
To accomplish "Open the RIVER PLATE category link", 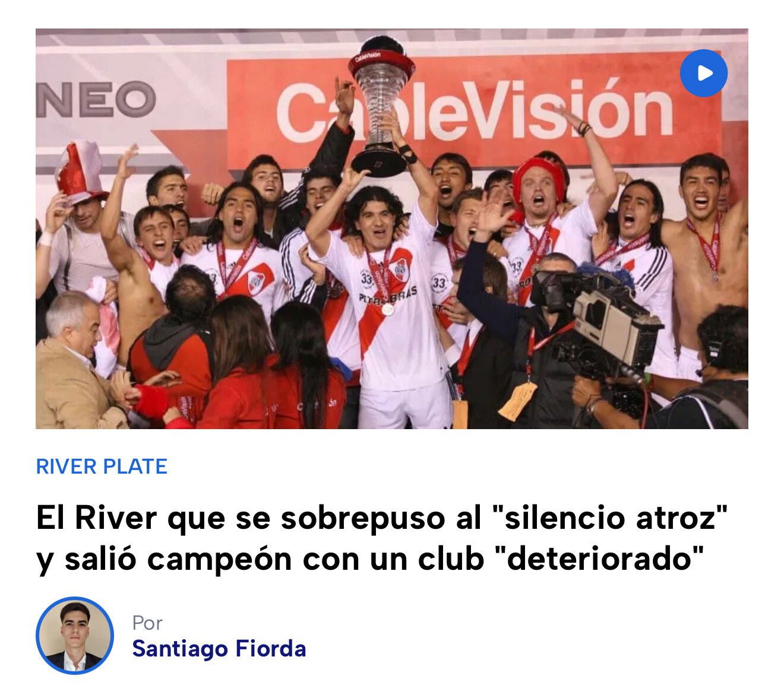I will point(102,467).
